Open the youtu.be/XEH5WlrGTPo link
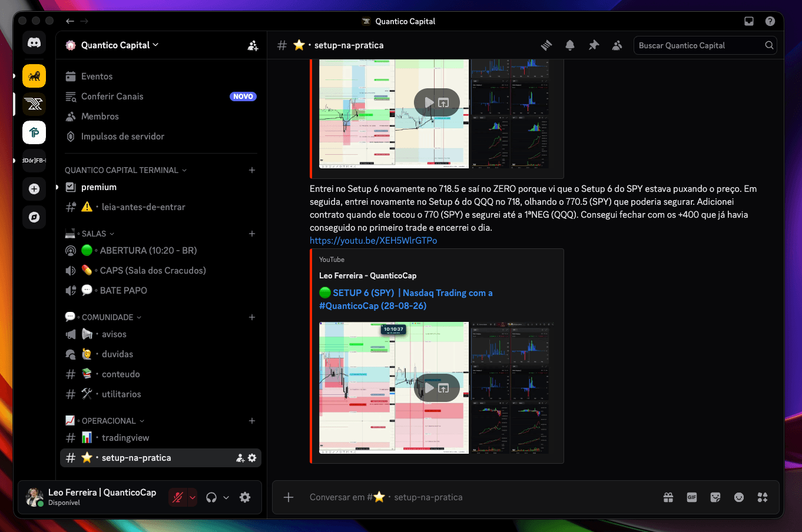Screen dimensions: 802x532 point(373,241)
